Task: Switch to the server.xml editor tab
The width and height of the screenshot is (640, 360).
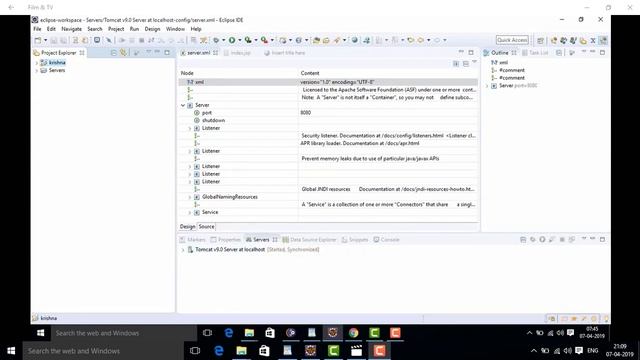Action: pyautogui.click(x=198, y=53)
